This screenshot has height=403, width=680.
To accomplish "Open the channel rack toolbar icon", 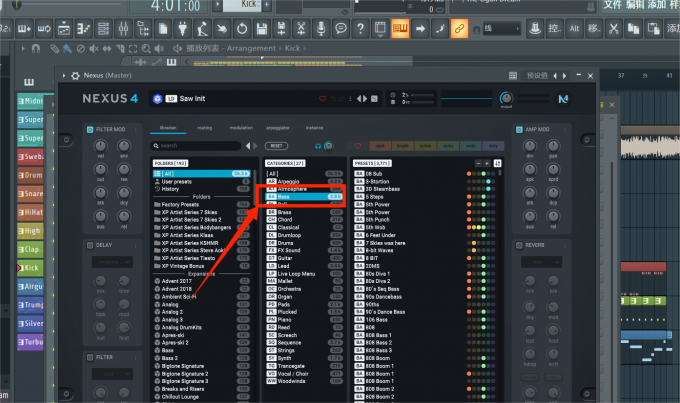I will click(104, 29).
